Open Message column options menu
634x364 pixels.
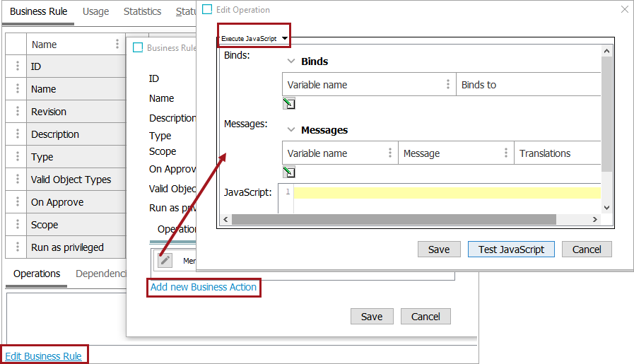[x=506, y=153]
